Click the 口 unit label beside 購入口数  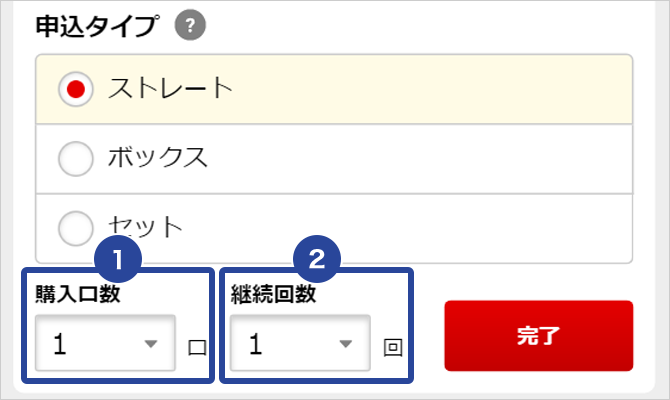pos(197,349)
